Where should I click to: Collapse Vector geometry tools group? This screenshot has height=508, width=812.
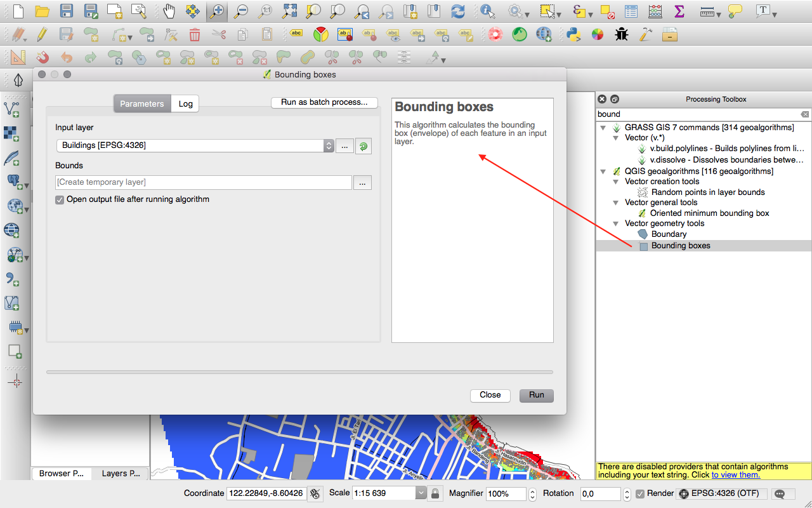click(x=616, y=224)
